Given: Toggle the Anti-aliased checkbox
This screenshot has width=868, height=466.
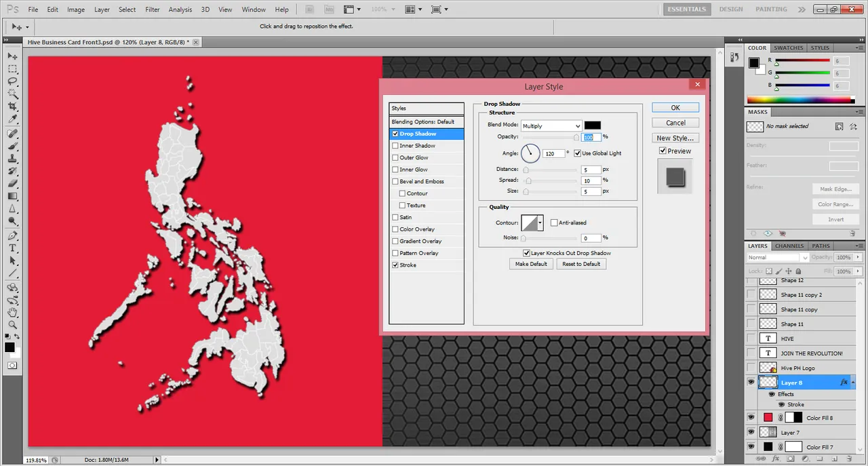Looking at the screenshot, I should (x=554, y=222).
